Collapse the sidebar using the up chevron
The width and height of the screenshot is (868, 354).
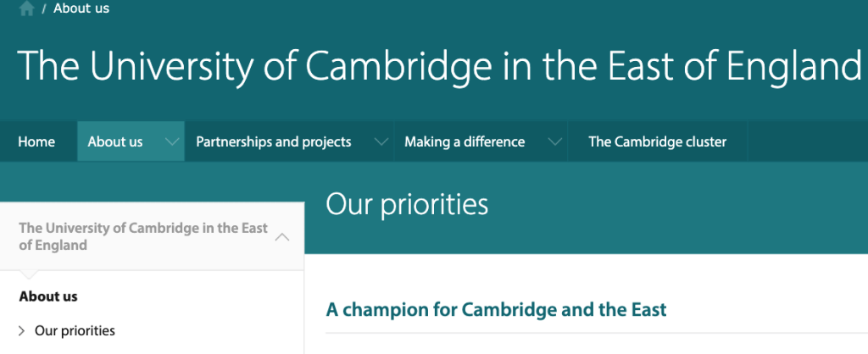click(x=282, y=237)
